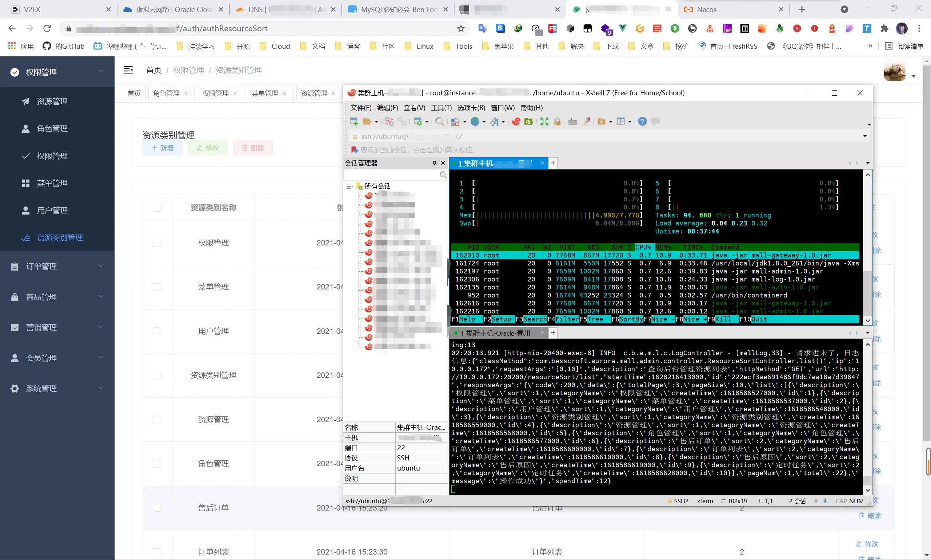This screenshot has height=560, width=931.
Task: Click the 首页 breadcrumb link
Action: pyautogui.click(x=153, y=70)
